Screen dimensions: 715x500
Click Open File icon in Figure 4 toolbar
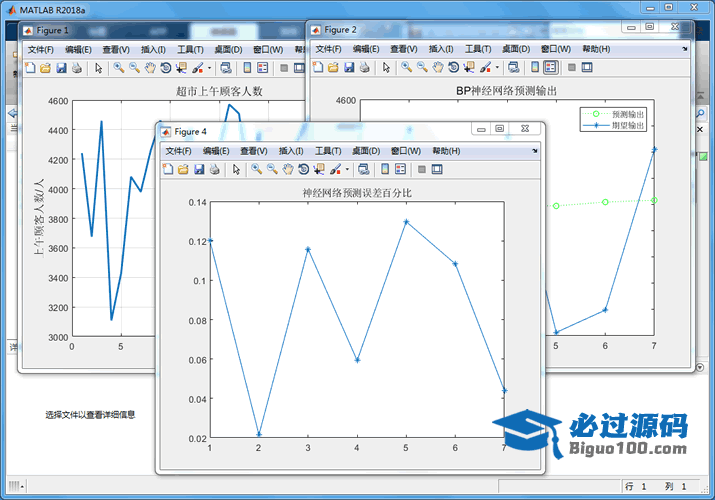point(183,170)
